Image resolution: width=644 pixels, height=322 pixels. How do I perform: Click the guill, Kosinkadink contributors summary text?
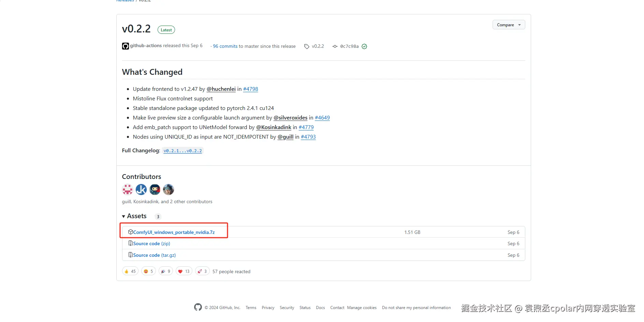click(x=167, y=201)
